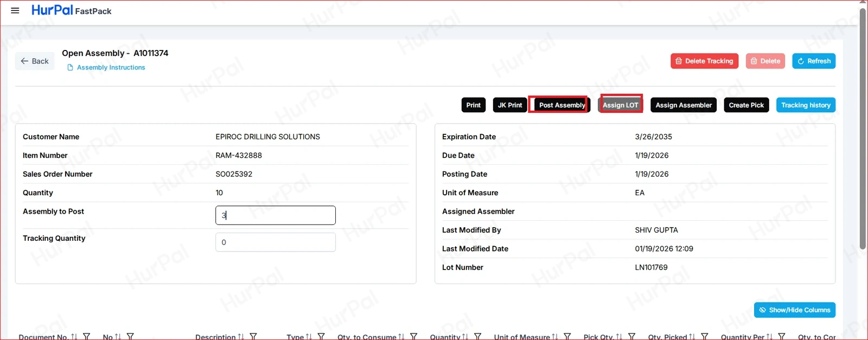Screen dimensions: 868x340
Task: Click Last Modified By SHIV GUPTA
Action: click(x=656, y=230)
